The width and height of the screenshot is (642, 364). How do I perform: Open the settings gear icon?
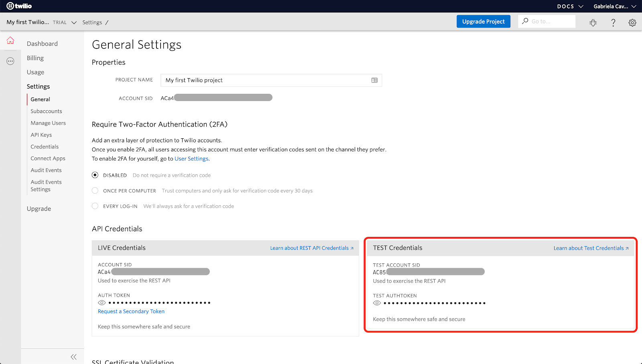632,23
